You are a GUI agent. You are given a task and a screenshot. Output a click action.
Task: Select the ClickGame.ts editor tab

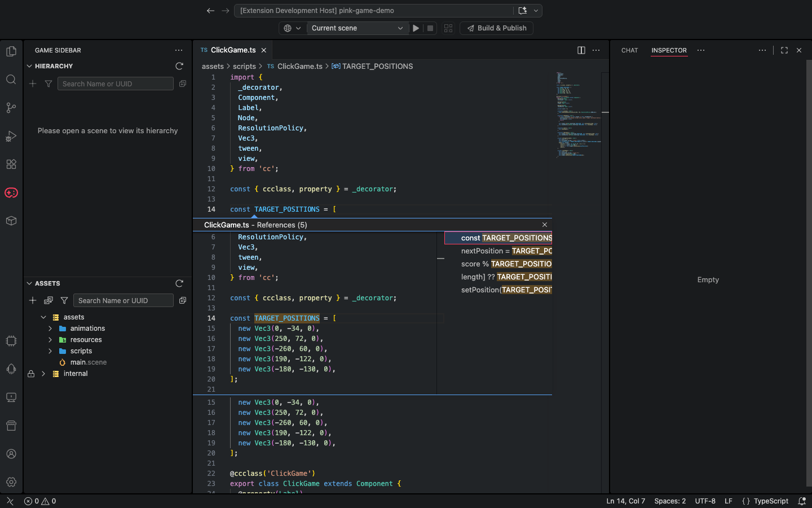click(233, 50)
